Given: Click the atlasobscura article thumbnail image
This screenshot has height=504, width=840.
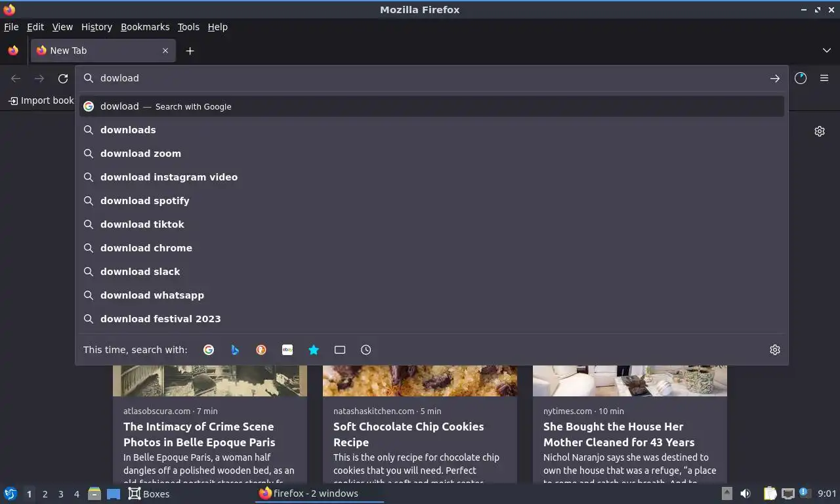Looking at the screenshot, I should 210,381.
